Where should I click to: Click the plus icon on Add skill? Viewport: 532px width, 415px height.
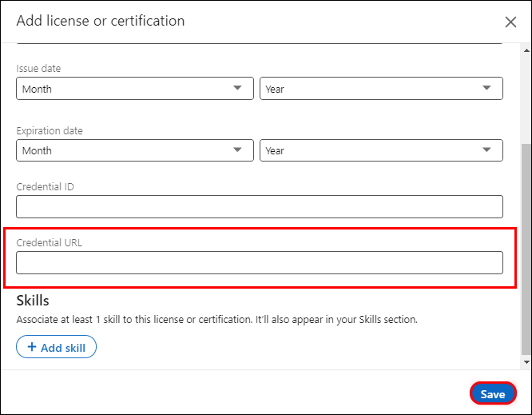31,347
